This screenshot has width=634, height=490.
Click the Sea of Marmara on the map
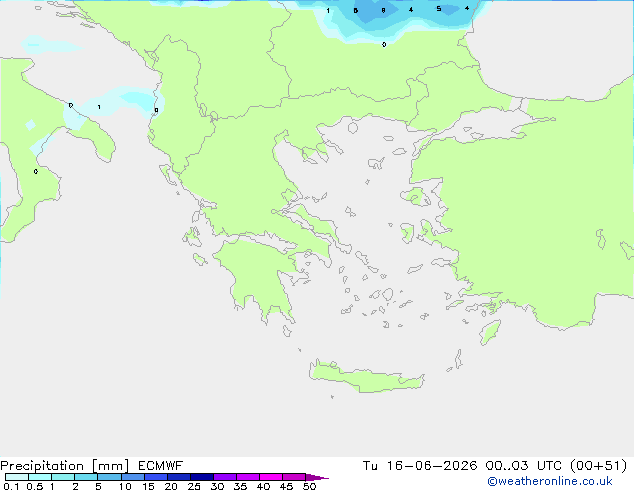pyautogui.click(x=491, y=123)
